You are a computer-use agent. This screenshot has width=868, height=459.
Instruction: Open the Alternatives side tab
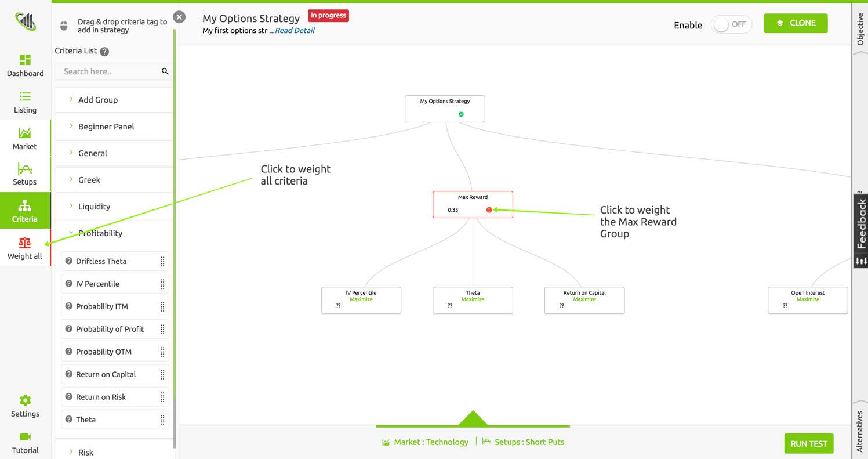pyautogui.click(x=859, y=431)
